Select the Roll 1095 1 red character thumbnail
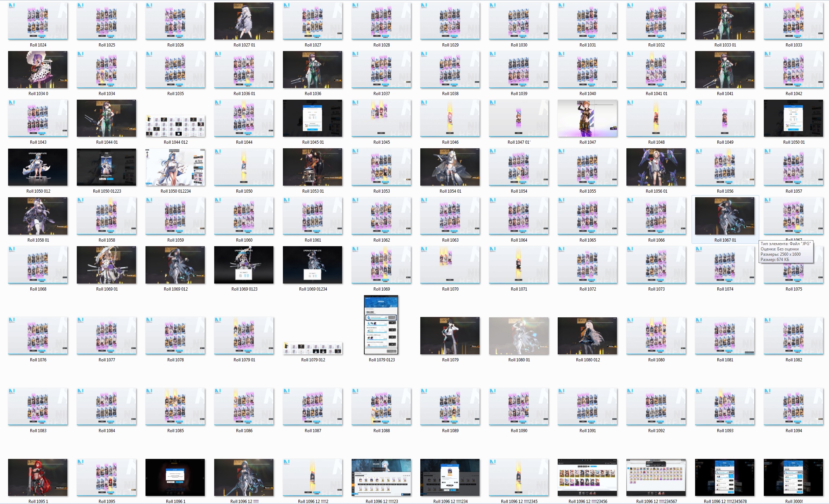 click(x=38, y=477)
